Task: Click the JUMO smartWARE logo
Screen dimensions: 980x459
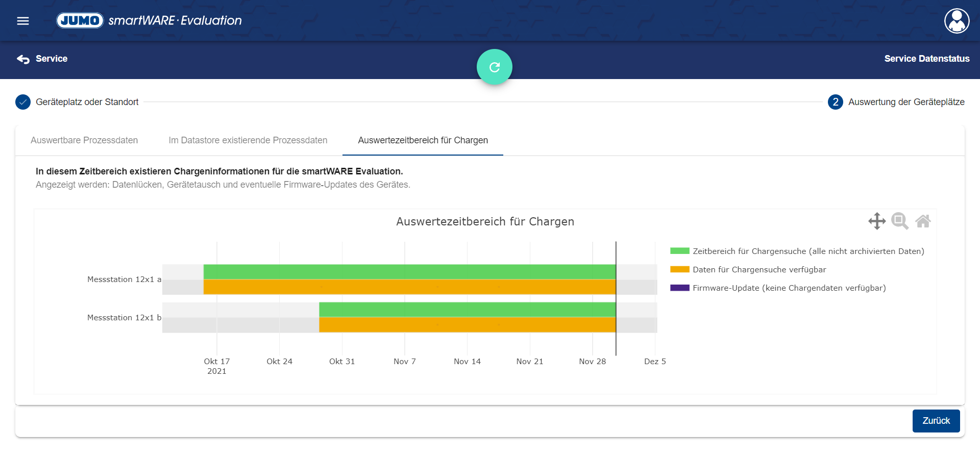Action: 149,20
